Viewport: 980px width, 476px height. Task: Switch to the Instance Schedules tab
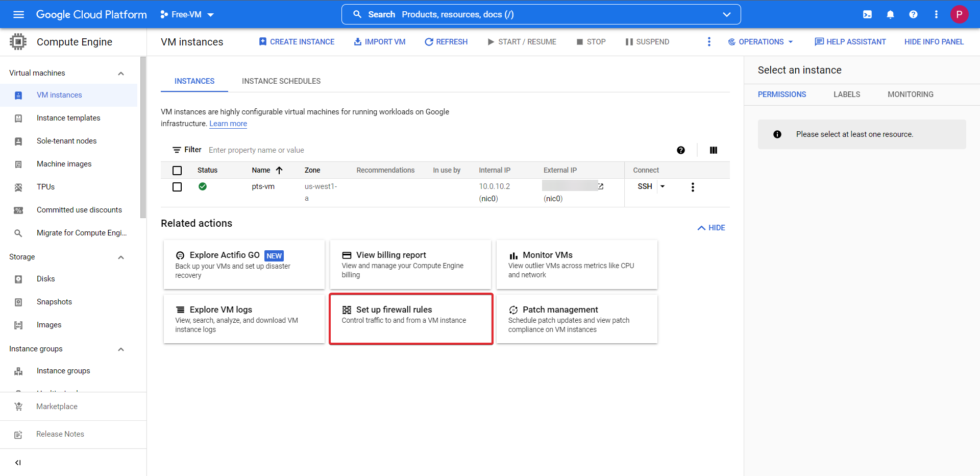click(x=281, y=81)
